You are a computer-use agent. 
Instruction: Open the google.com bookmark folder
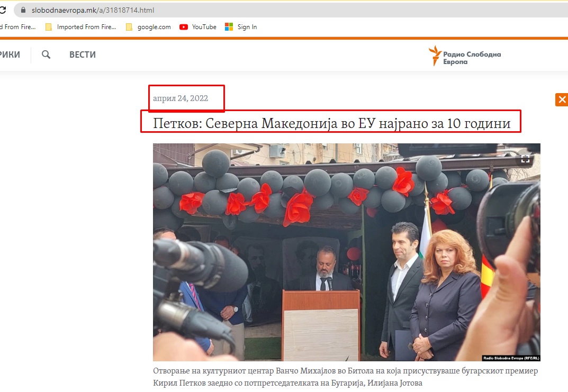pyautogui.click(x=148, y=27)
